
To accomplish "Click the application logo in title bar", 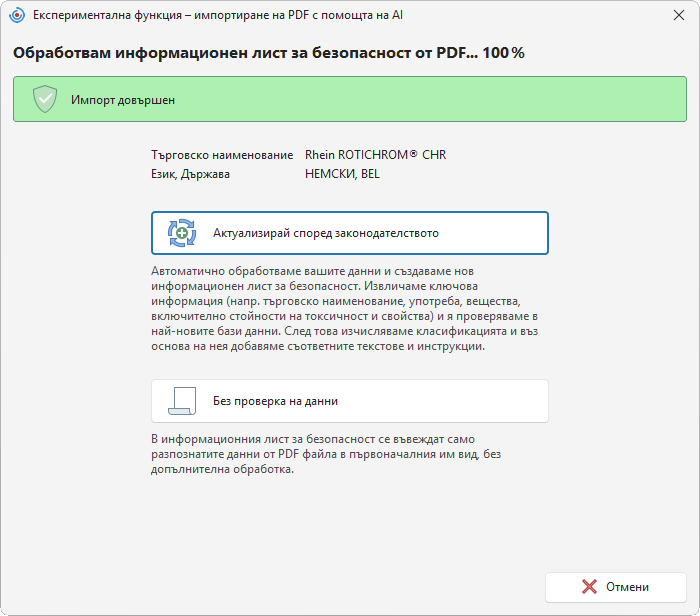I will click(17, 15).
